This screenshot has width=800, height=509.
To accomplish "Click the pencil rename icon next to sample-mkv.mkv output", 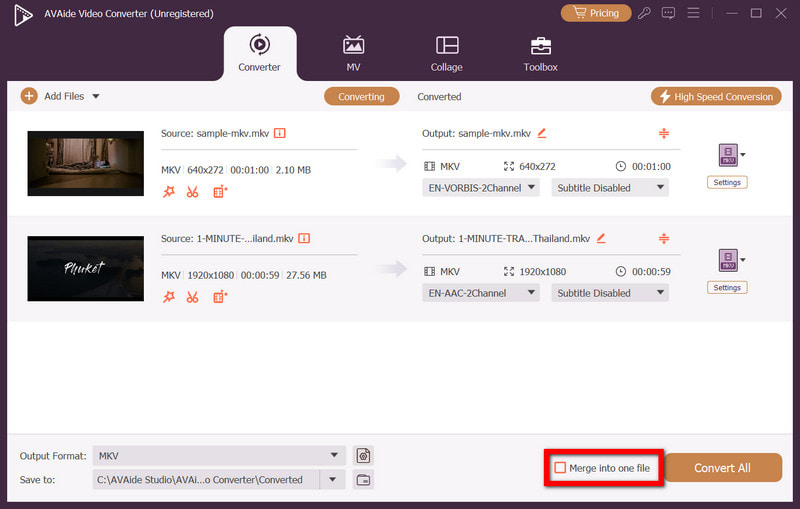I will [542, 133].
